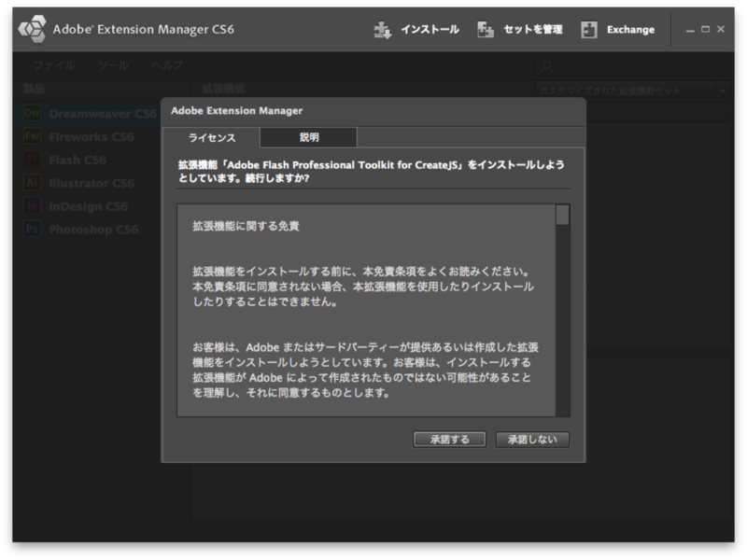Decline the license via 承諾しない button
This screenshot has height=560, width=747.
tap(530, 440)
